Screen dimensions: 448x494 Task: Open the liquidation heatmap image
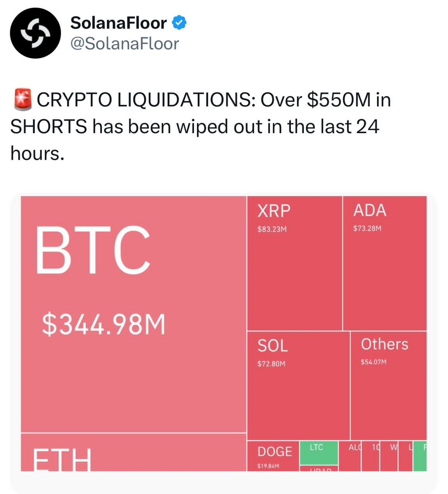[x=224, y=334]
